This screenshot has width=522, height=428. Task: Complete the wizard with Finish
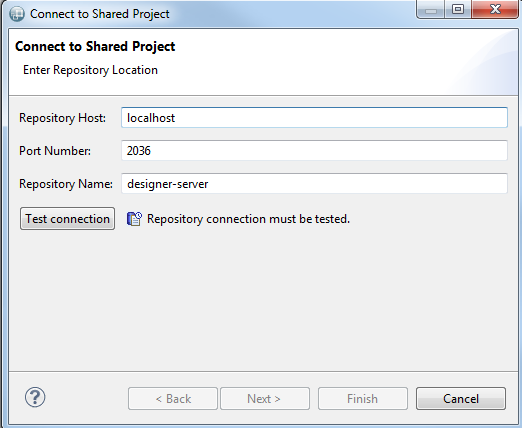click(x=363, y=398)
